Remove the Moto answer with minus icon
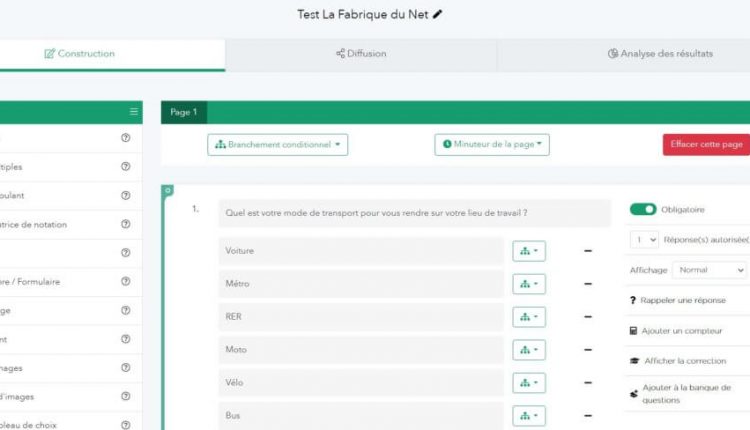This screenshot has height=430, width=750. tap(588, 350)
